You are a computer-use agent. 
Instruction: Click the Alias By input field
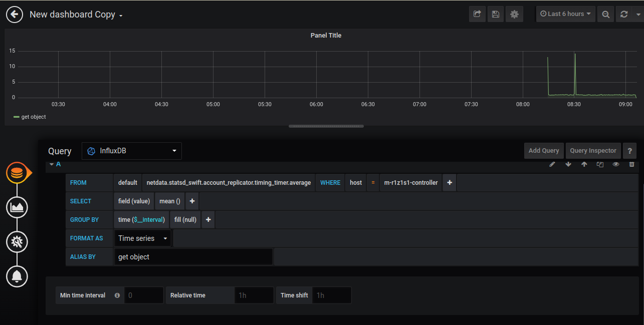(193, 257)
